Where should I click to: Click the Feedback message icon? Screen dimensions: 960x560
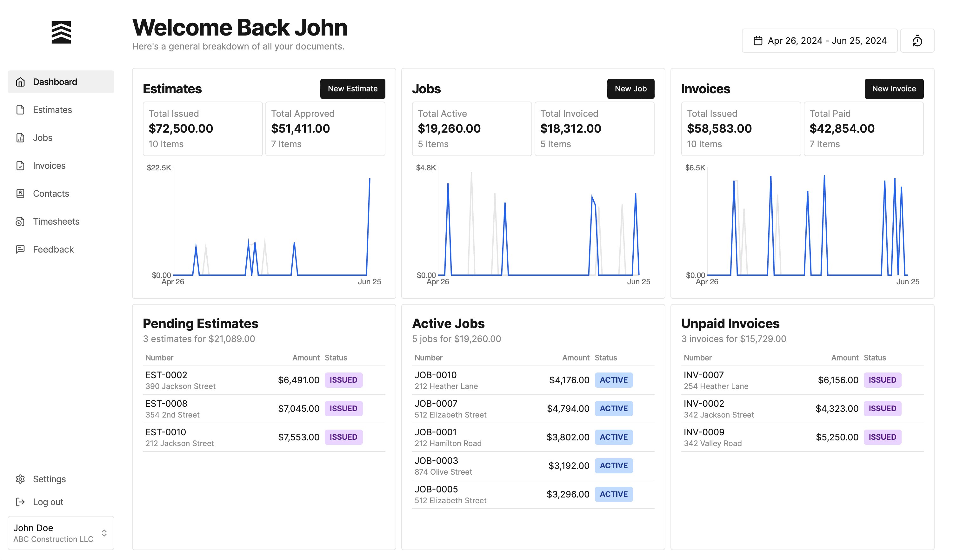coord(20,249)
